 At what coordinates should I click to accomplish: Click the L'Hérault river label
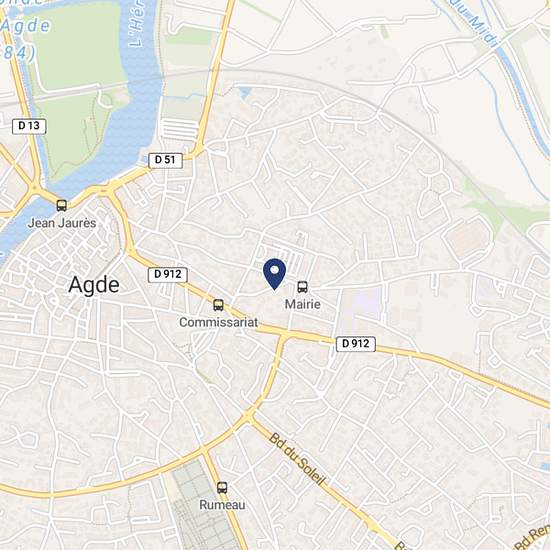click(136, 23)
